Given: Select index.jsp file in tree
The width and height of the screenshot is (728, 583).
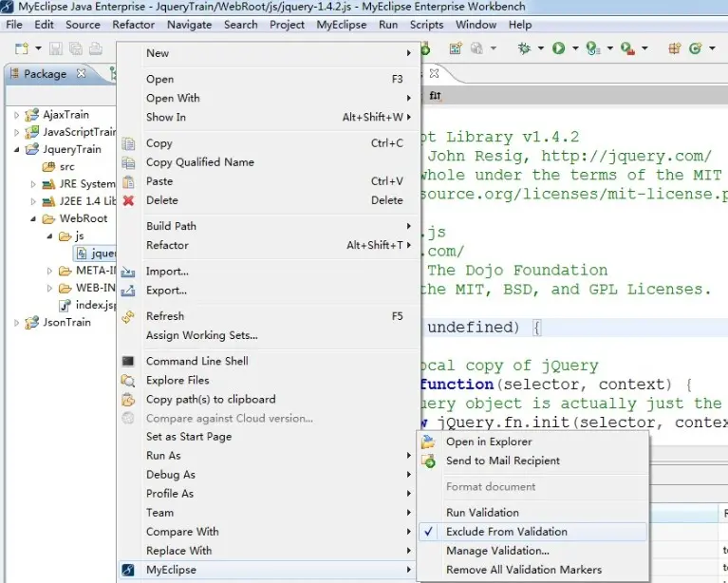Looking at the screenshot, I should (x=87, y=305).
